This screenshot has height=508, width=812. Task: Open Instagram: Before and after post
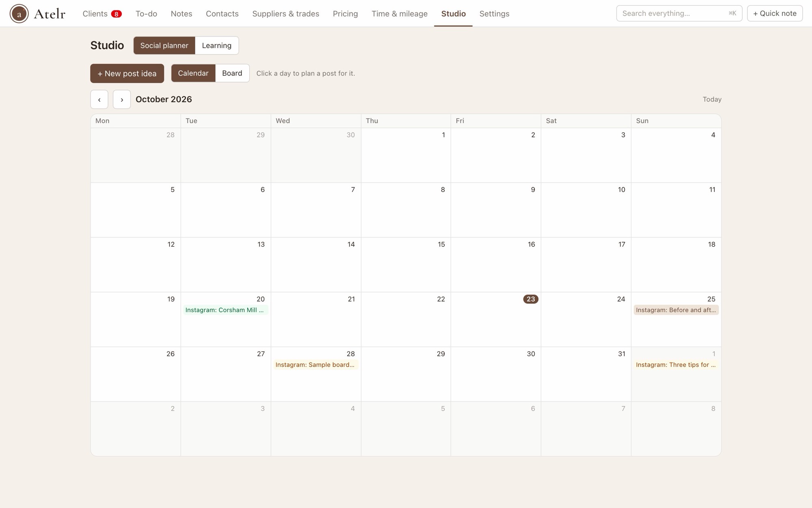click(676, 310)
